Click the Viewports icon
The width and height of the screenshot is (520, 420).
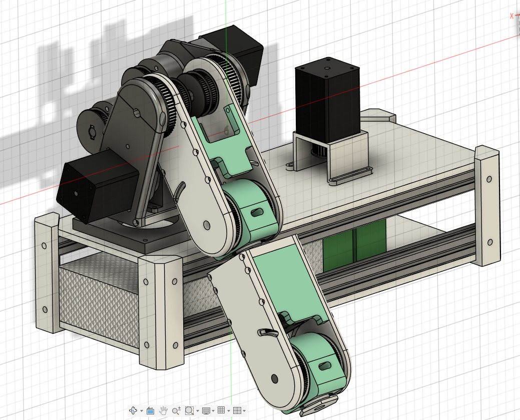tap(238, 410)
